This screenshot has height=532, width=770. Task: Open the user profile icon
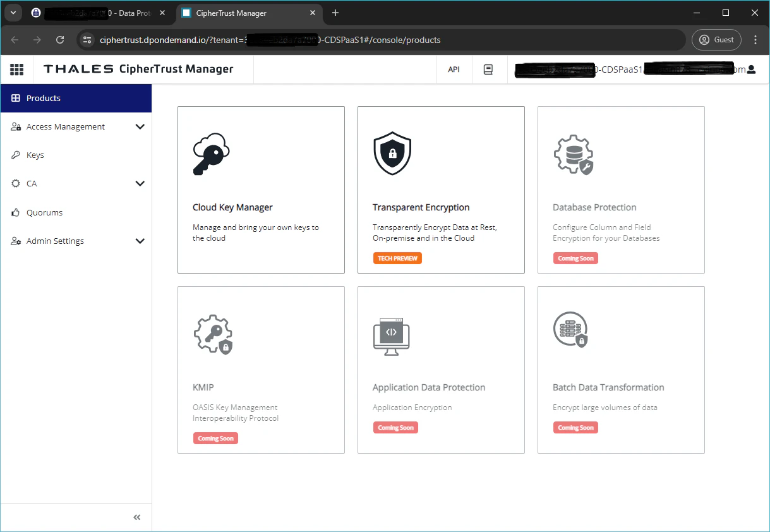[751, 70]
